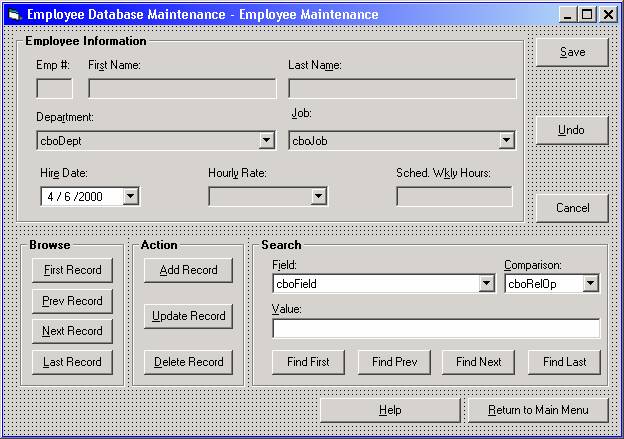Click Return to Main Menu
Screen dimensions: 624x439
click(x=538, y=410)
